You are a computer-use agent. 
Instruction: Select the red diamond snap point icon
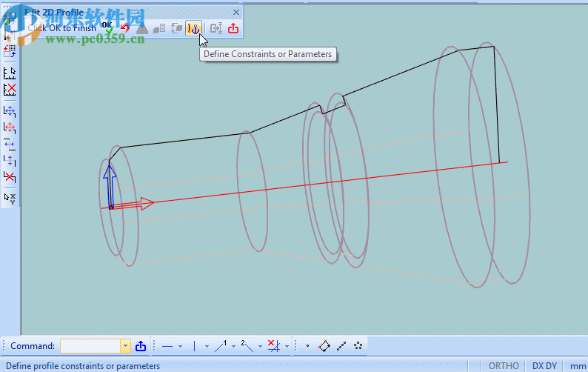[324, 346]
